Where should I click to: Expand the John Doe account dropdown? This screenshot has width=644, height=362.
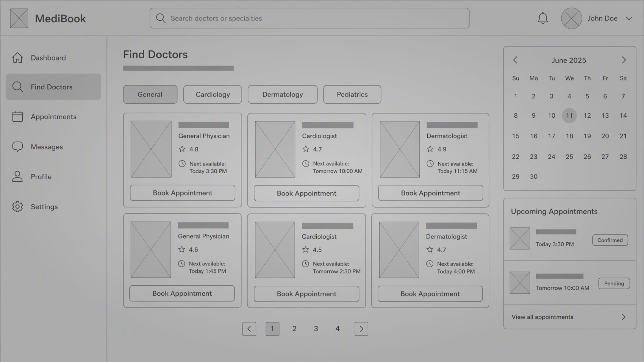[x=629, y=18]
